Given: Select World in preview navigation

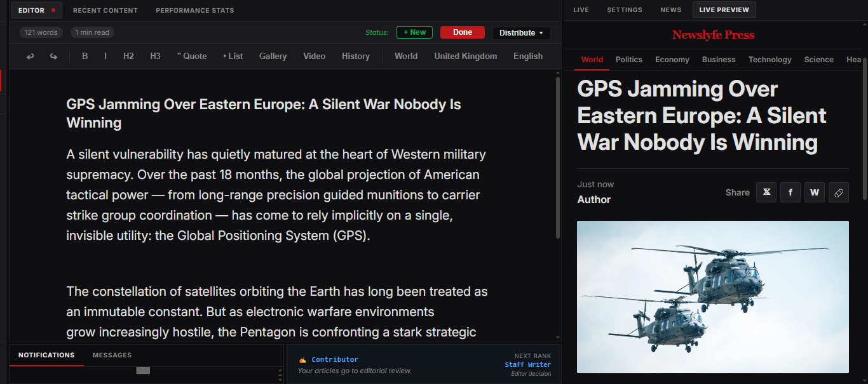Looking at the screenshot, I should pyautogui.click(x=592, y=60).
